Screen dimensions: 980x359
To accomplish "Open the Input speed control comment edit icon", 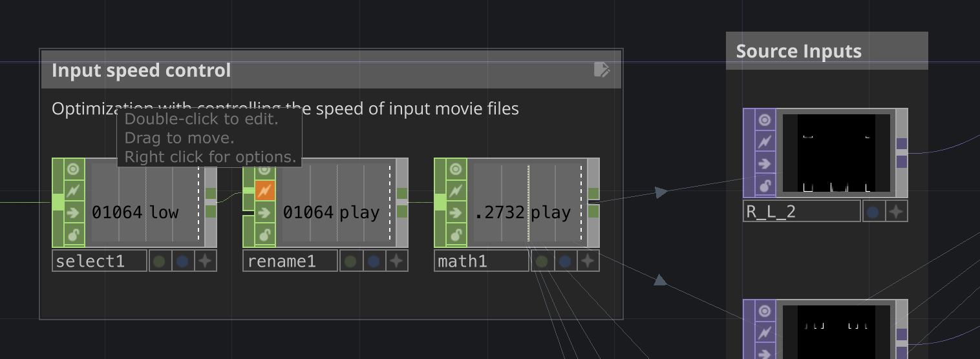I will coord(601,70).
